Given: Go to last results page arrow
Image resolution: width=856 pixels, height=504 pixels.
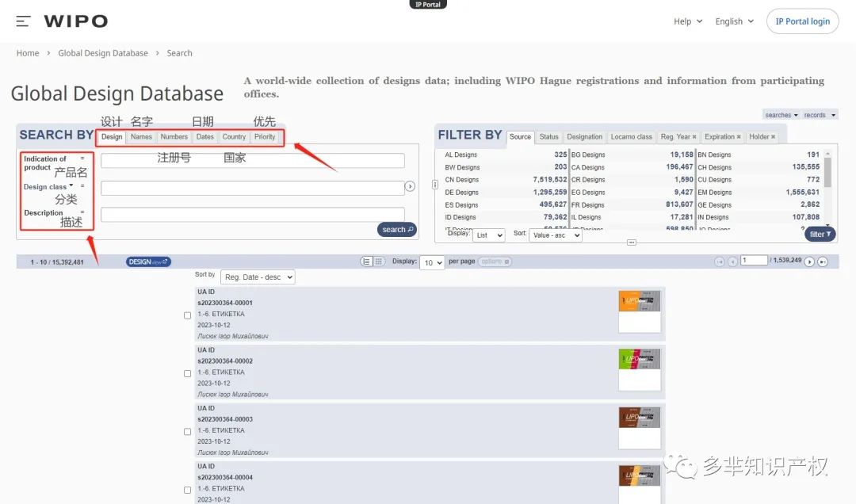Looking at the screenshot, I should point(823,262).
